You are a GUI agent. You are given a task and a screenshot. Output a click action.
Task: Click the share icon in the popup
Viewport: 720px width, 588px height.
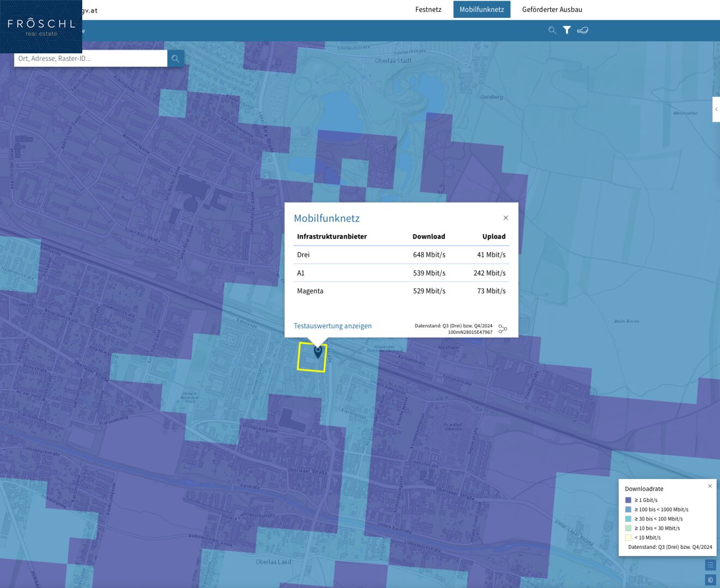[503, 329]
